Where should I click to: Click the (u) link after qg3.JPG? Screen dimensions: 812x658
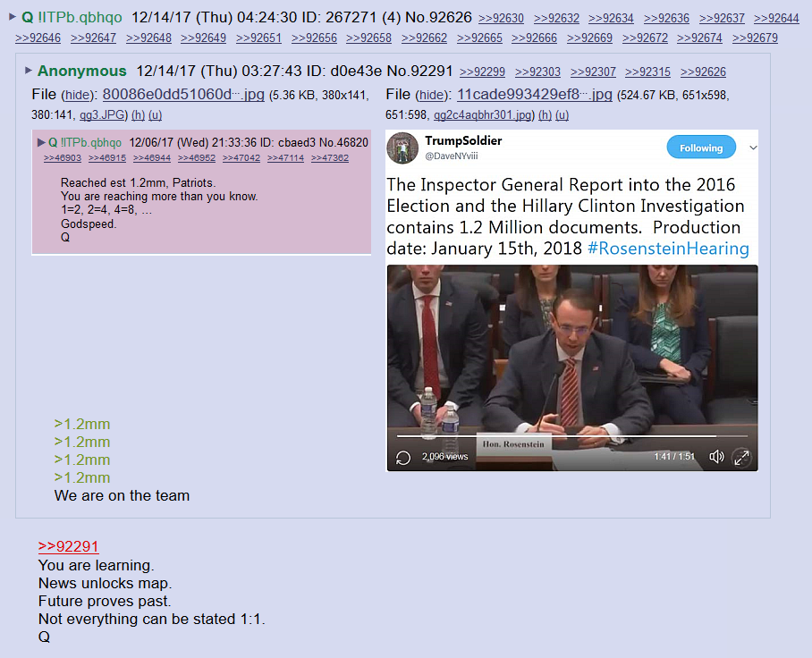pyautogui.click(x=156, y=115)
